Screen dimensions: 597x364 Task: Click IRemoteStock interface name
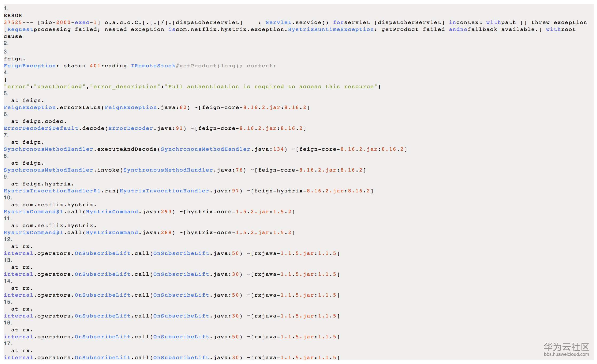coord(153,66)
